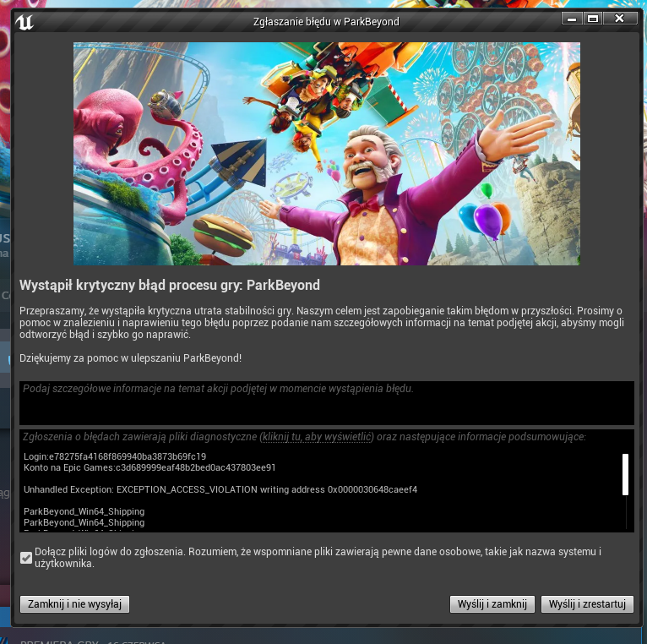Image resolution: width=647 pixels, height=644 pixels.
Task: Uncheck 'Dołącz pliki logów do zgłoszenia' checkbox
Action: pos(26,558)
